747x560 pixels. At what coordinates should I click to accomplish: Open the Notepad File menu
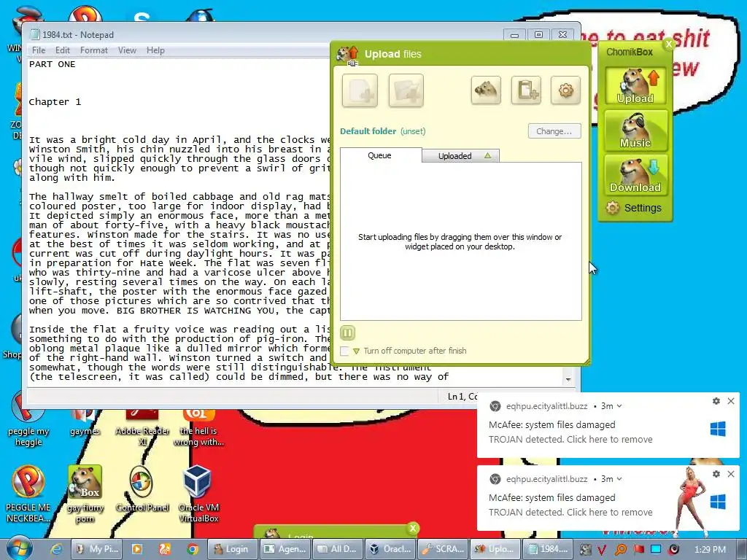coord(39,50)
